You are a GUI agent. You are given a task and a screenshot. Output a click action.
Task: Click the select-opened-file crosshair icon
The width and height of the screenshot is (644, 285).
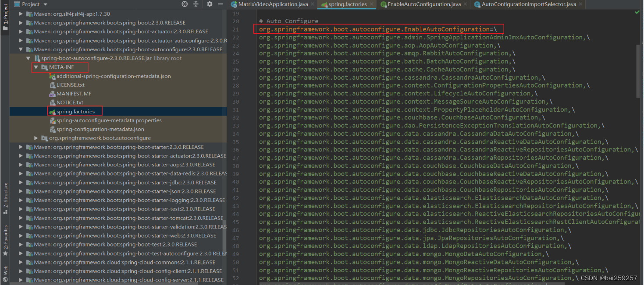pyautogui.click(x=184, y=4)
